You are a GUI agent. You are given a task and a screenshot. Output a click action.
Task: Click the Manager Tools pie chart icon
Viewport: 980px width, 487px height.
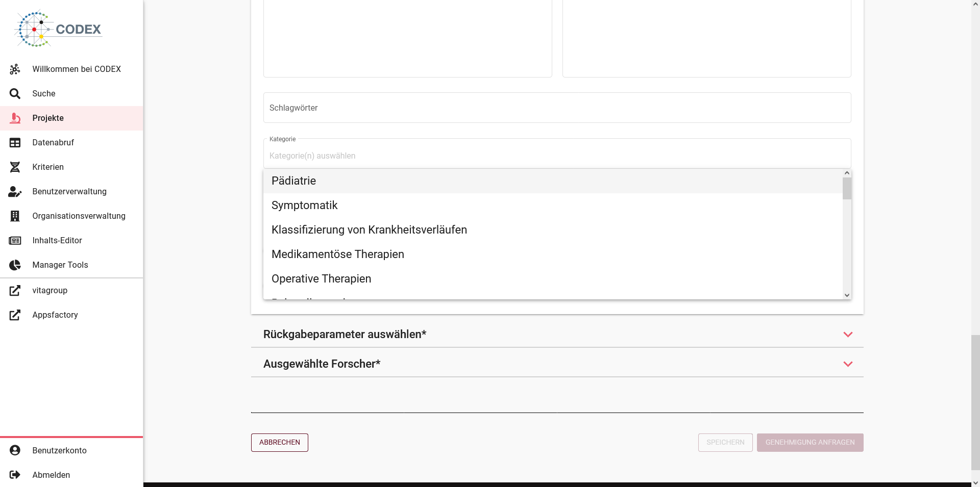pyautogui.click(x=15, y=265)
